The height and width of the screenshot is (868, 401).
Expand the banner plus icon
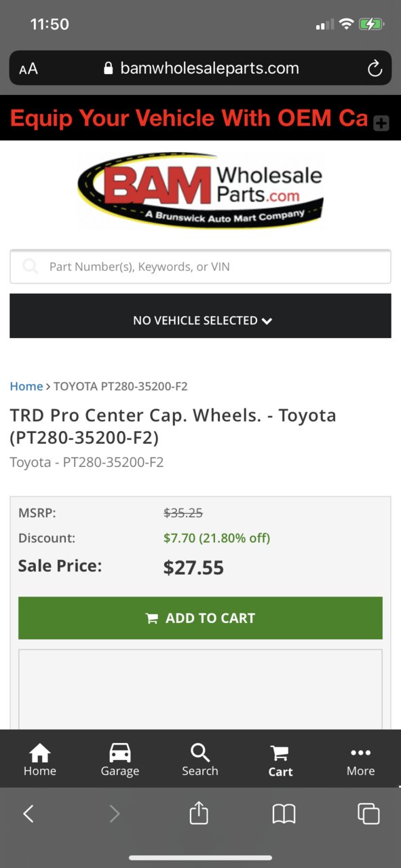pos(381,123)
